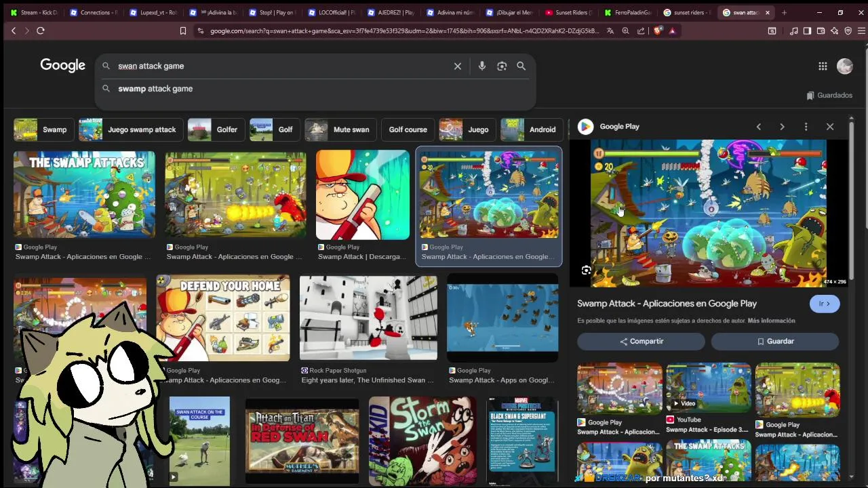Open the Brave Rewards triangle icon

click(672, 30)
